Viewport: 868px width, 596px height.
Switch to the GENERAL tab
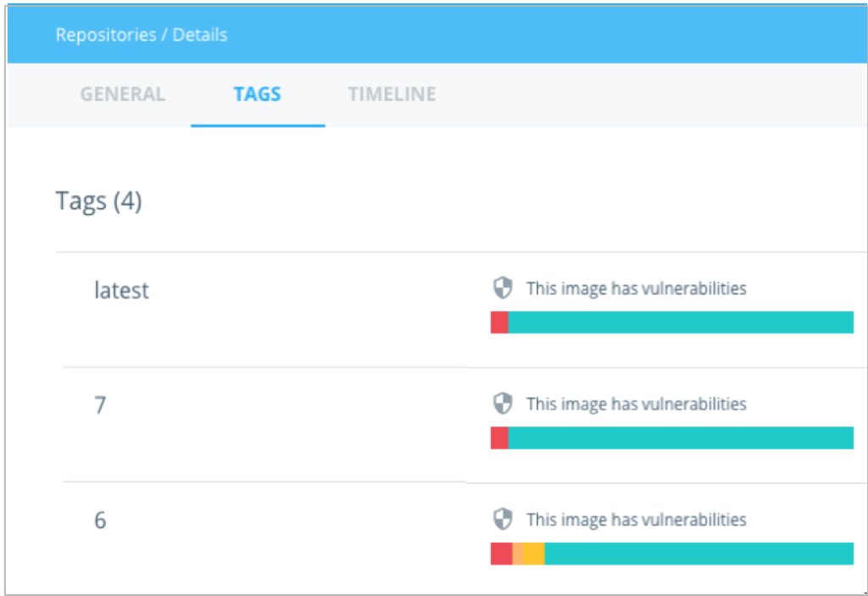pyautogui.click(x=123, y=94)
